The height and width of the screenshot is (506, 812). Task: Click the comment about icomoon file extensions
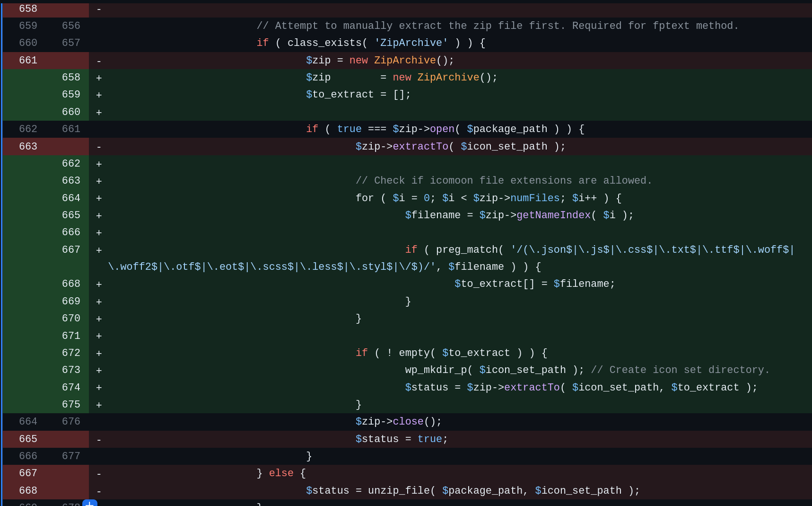point(504,180)
